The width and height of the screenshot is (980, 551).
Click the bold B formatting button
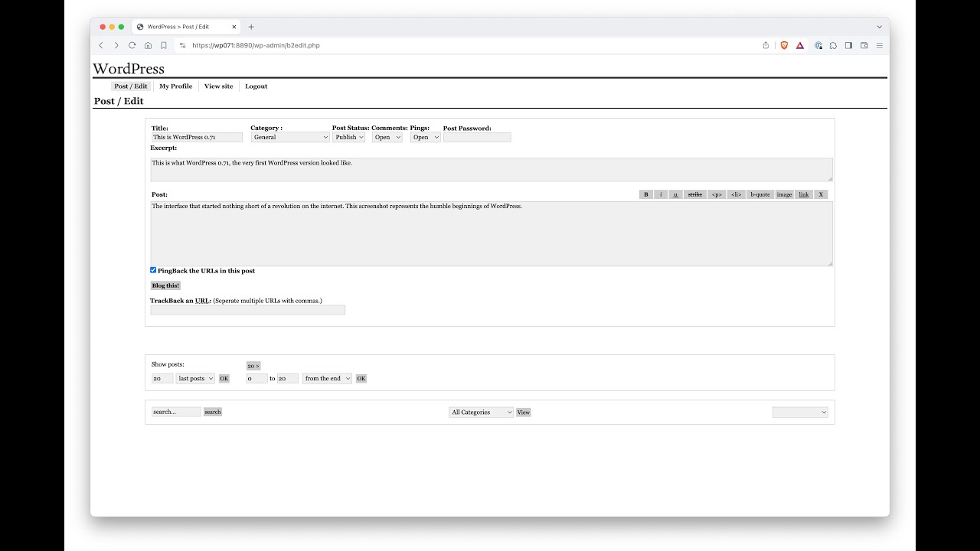click(646, 194)
